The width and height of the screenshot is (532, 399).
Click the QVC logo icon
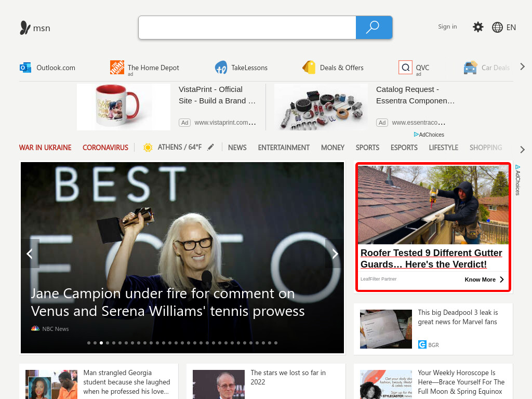pyautogui.click(x=405, y=68)
